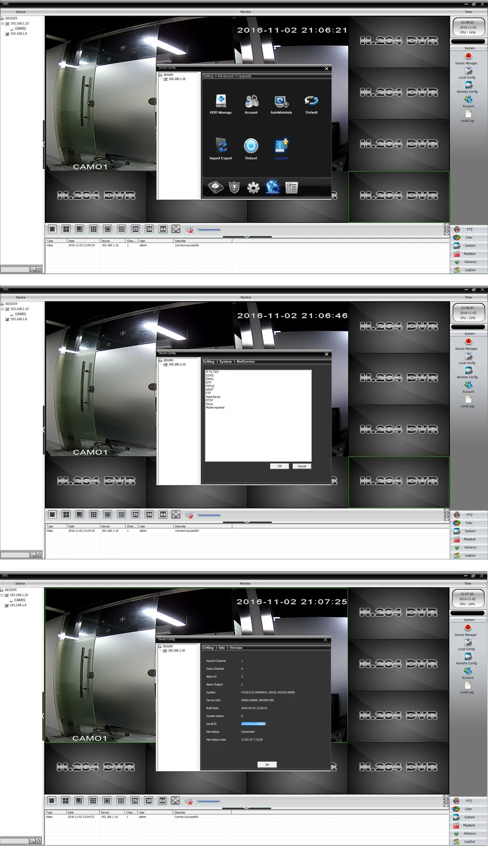
Task: Select IP FILTER in the NetService list
Action: tap(212, 372)
